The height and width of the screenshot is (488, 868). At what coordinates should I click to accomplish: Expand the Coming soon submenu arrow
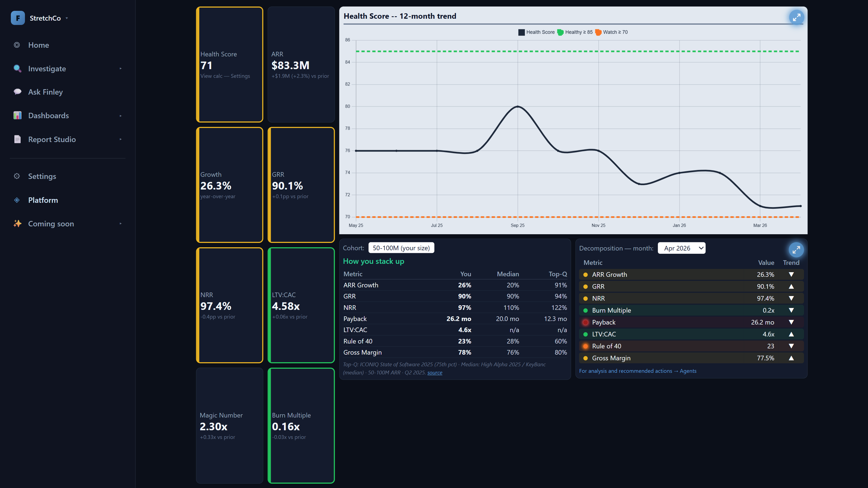click(121, 224)
